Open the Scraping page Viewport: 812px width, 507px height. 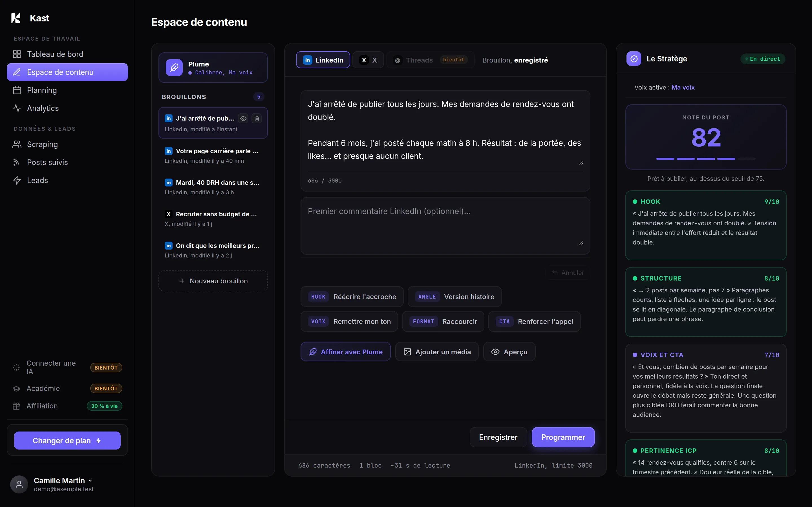point(67,144)
